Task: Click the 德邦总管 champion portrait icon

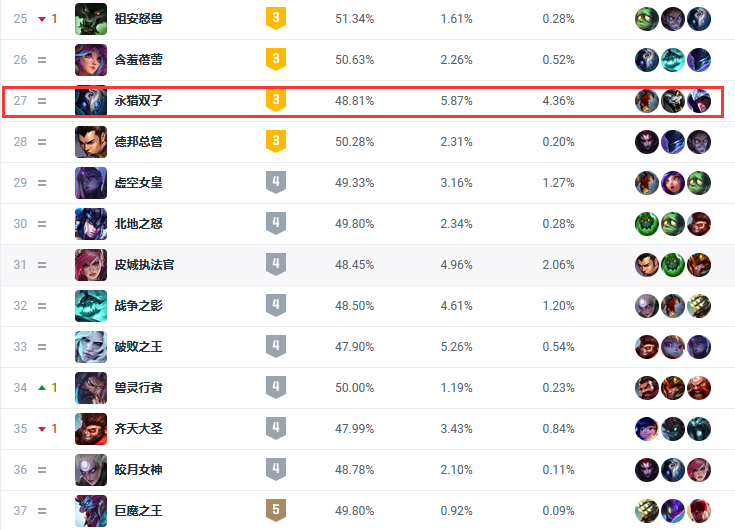Action: click(x=91, y=142)
